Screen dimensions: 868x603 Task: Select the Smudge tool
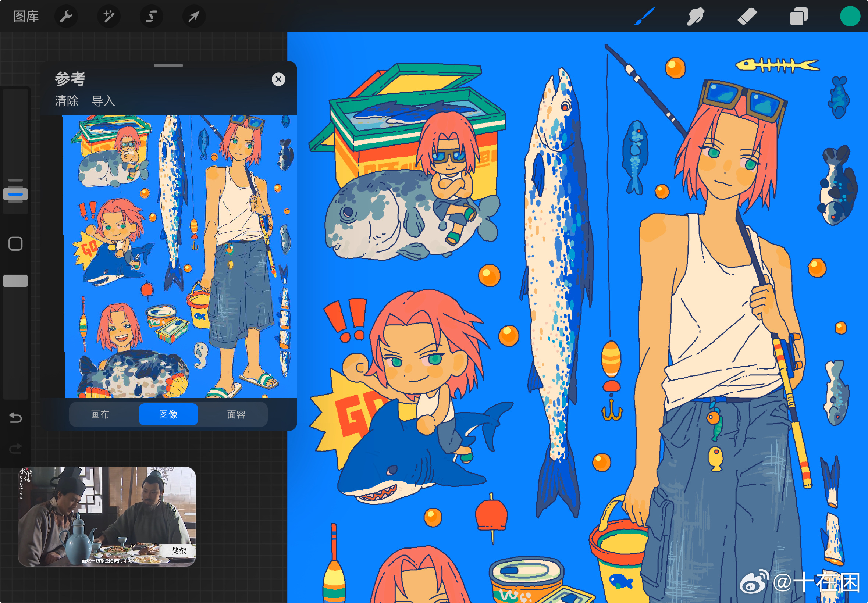click(695, 16)
